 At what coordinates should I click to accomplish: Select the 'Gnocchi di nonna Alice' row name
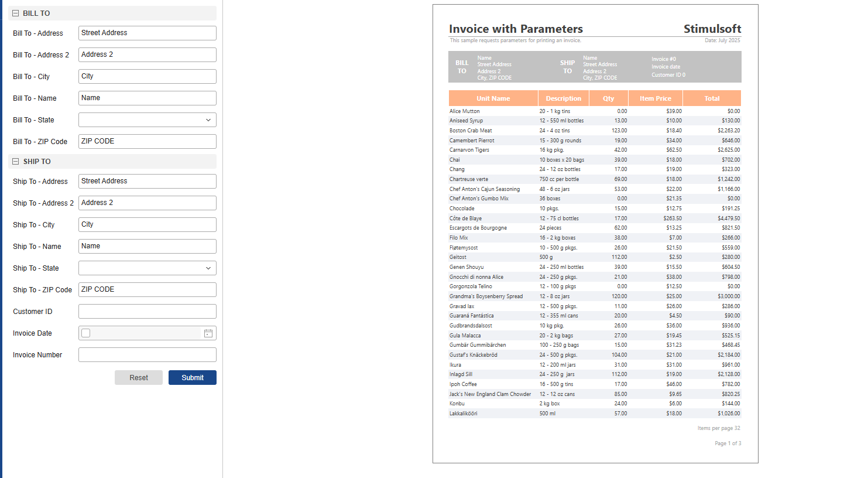tap(476, 277)
